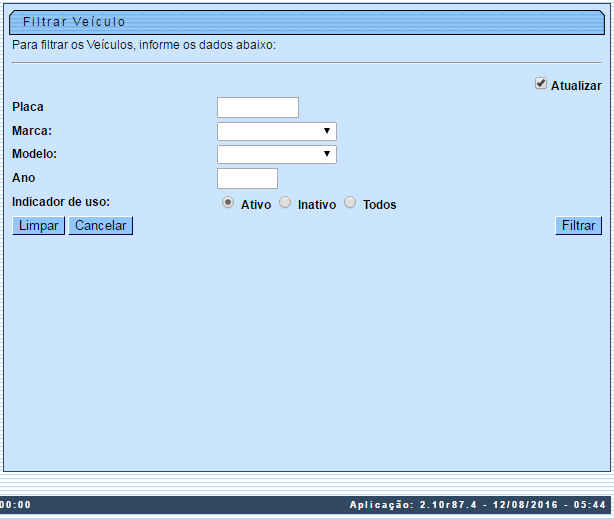Select the Ativo radio button

click(228, 203)
